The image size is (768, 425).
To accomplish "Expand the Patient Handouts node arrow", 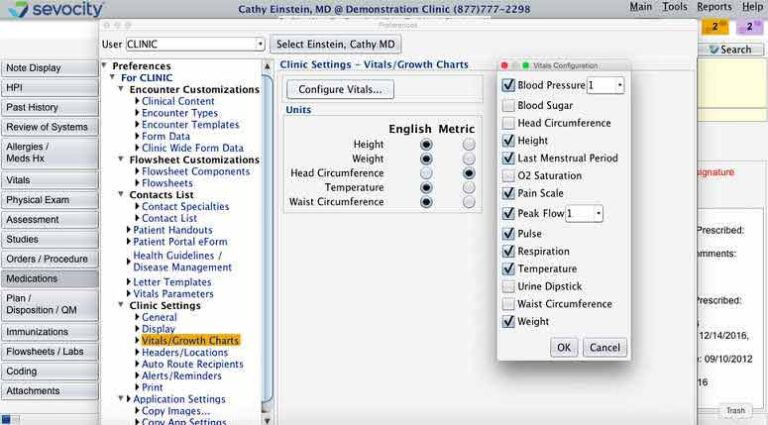I will (129, 230).
